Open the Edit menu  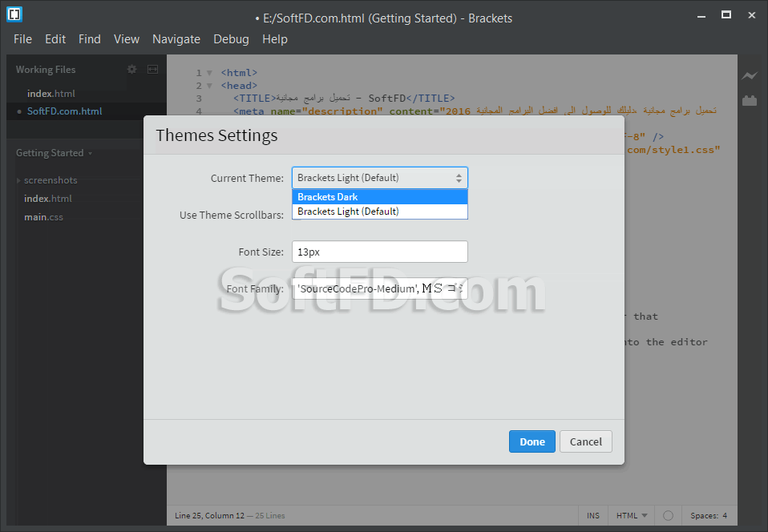click(55, 39)
